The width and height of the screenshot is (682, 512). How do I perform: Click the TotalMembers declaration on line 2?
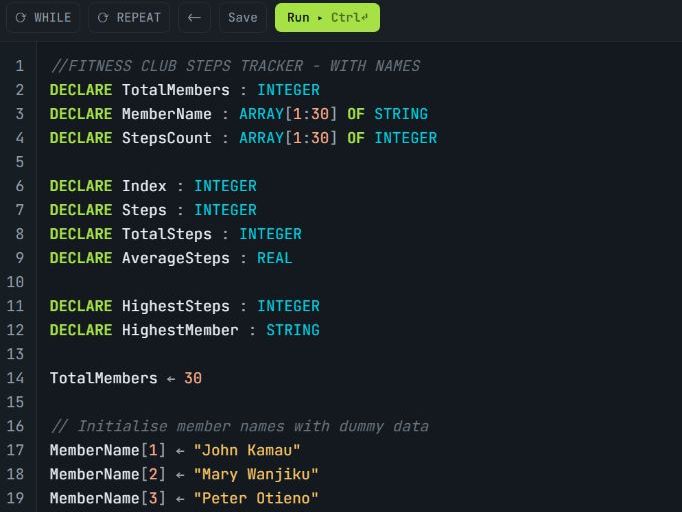(x=175, y=90)
